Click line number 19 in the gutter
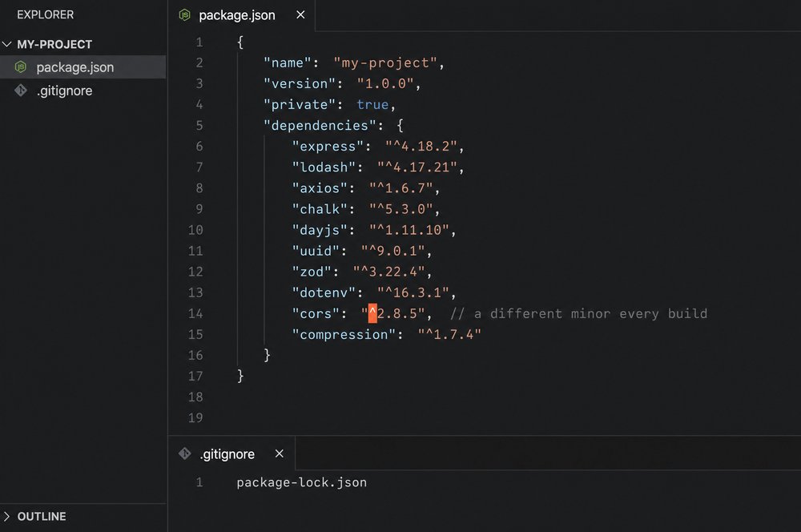 click(x=195, y=417)
